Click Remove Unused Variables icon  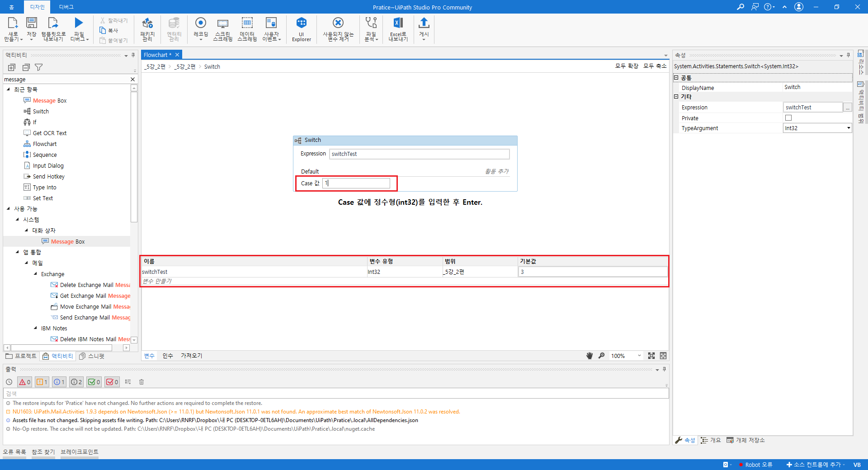click(338, 23)
